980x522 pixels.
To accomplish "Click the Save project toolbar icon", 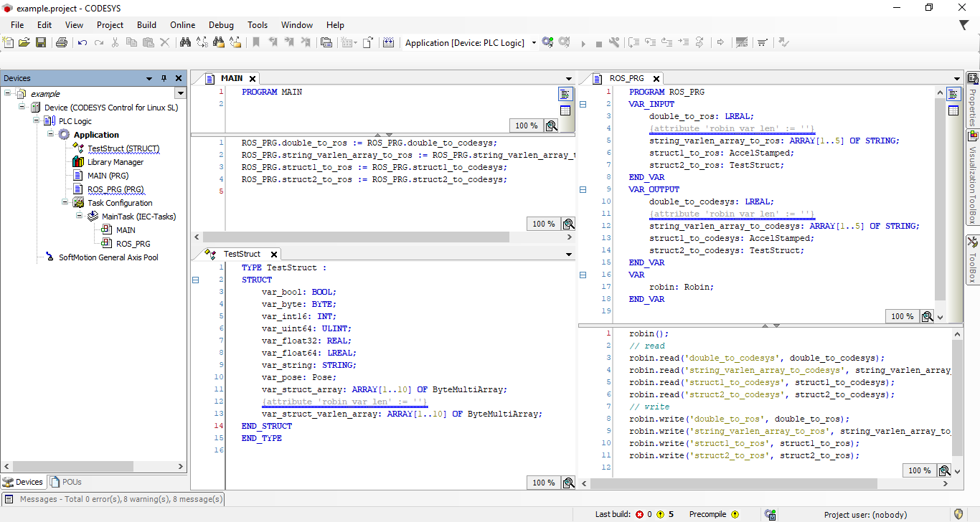I will pos(41,43).
